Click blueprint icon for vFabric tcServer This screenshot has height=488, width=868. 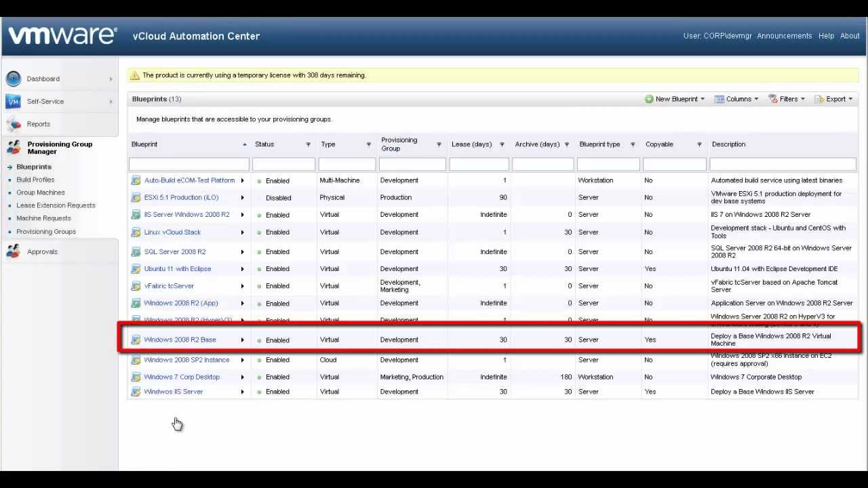coord(136,286)
